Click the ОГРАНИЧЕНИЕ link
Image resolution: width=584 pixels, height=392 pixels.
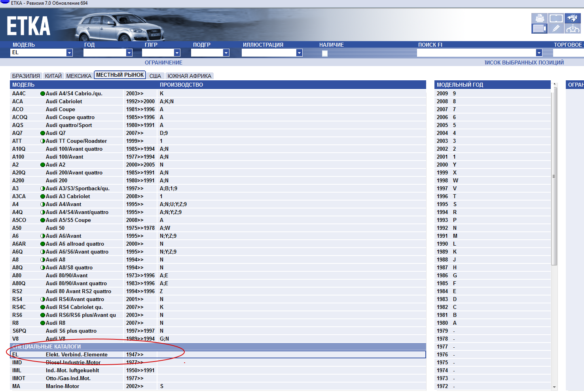point(163,62)
